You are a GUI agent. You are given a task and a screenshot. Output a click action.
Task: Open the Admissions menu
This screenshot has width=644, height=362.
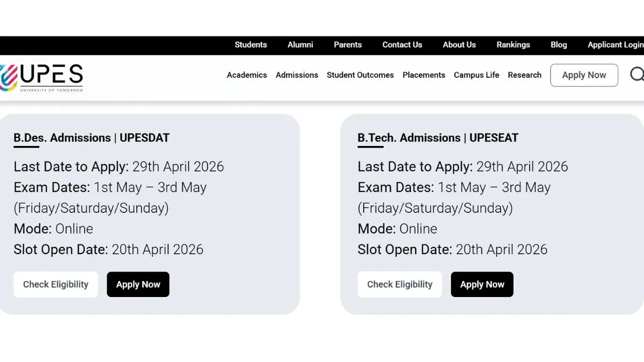click(297, 75)
